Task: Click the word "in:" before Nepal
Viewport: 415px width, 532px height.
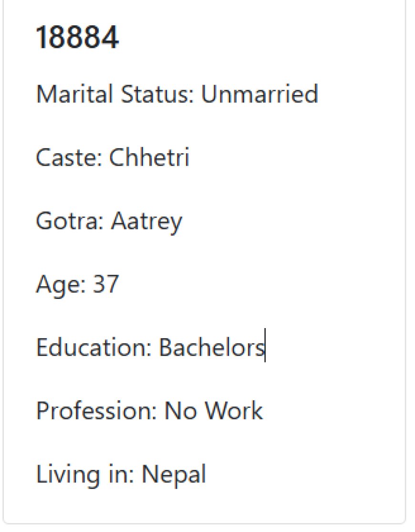Action: coord(121,474)
